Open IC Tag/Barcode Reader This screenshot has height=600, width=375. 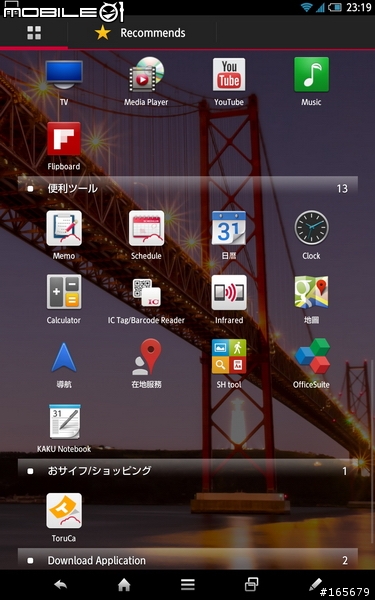(x=146, y=292)
